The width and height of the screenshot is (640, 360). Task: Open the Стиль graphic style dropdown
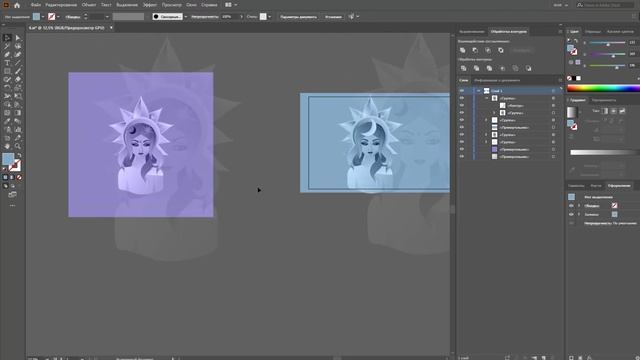269,17
